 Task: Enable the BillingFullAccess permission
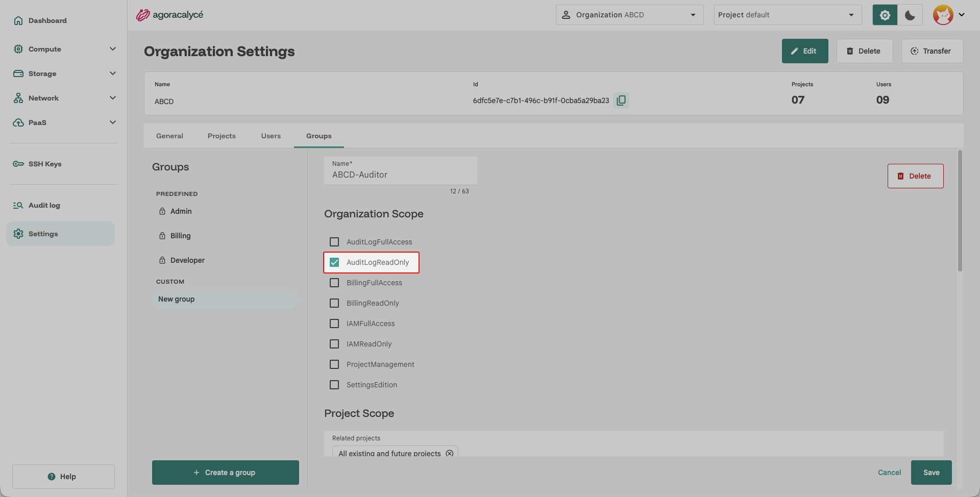tap(334, 283)
